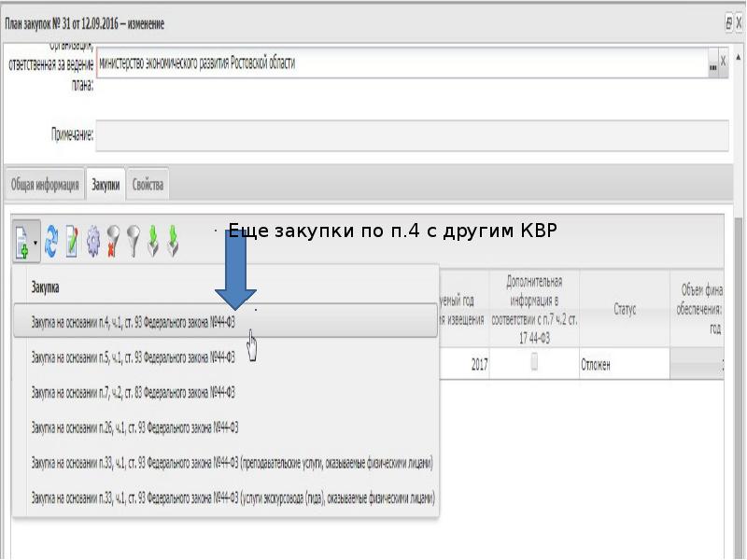This screenshot has width=747, height=560.
Task: Click the edit document pencil icon
Action: click(72, 242)
